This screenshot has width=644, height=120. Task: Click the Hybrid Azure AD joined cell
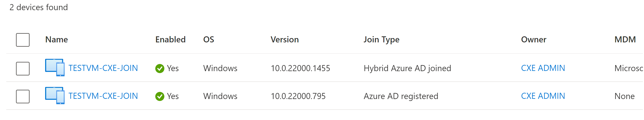[x=407, y=68]
